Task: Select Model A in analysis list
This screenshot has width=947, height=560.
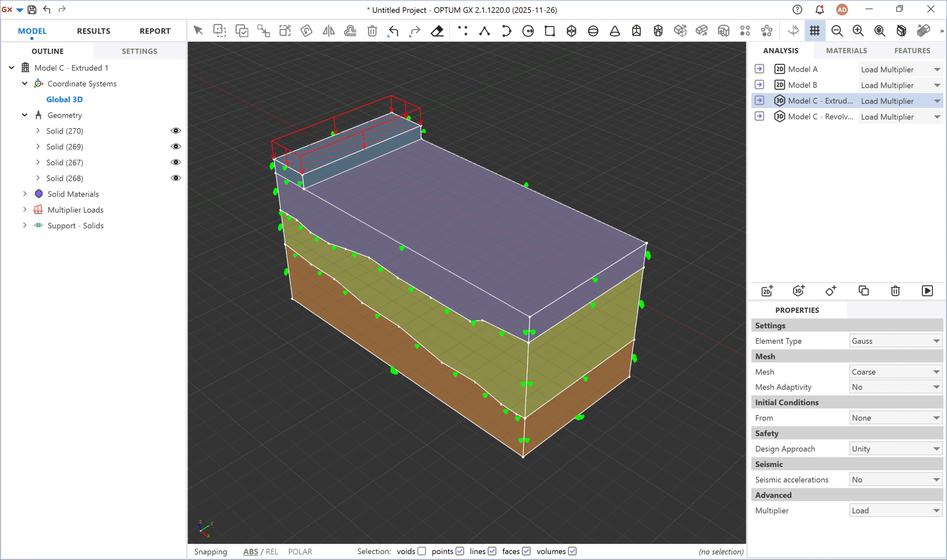Action: point(802,69)
